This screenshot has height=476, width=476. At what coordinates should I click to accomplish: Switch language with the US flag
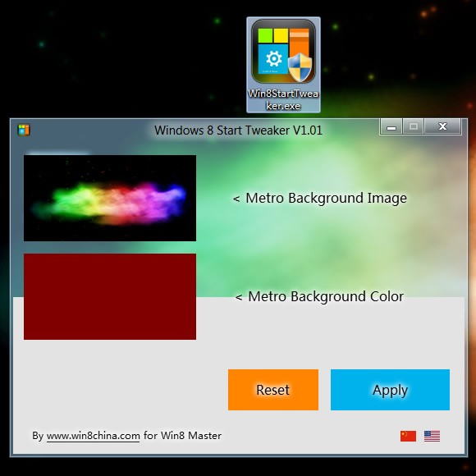[x=432, y=436]
